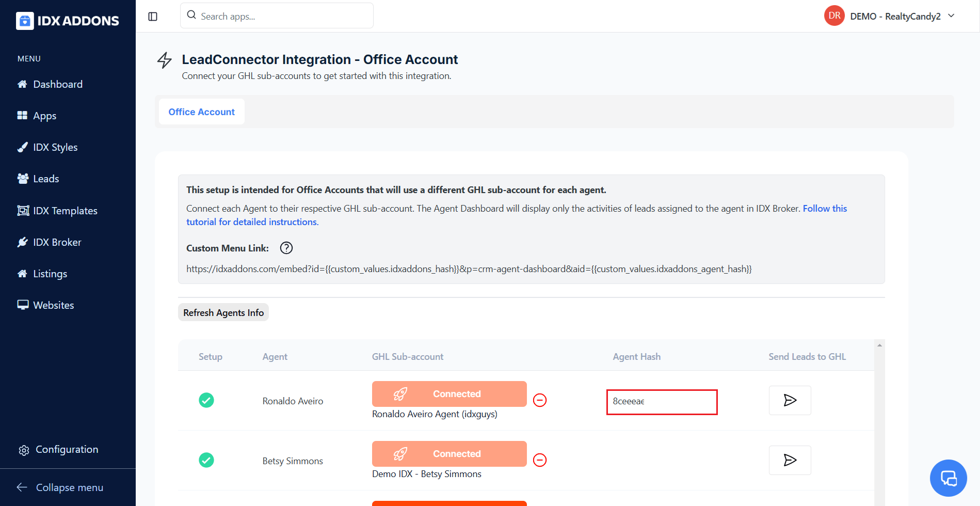Screen dimensions: 980x506
Task: Send Betsy Simmons' leads to GHL
Action: 790,460
